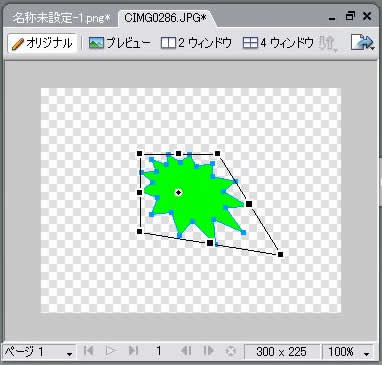Viewport: 382px width, 365px height.
Task: Step to the previous frame
Action: pyautogui.click(x=186, y=351)
